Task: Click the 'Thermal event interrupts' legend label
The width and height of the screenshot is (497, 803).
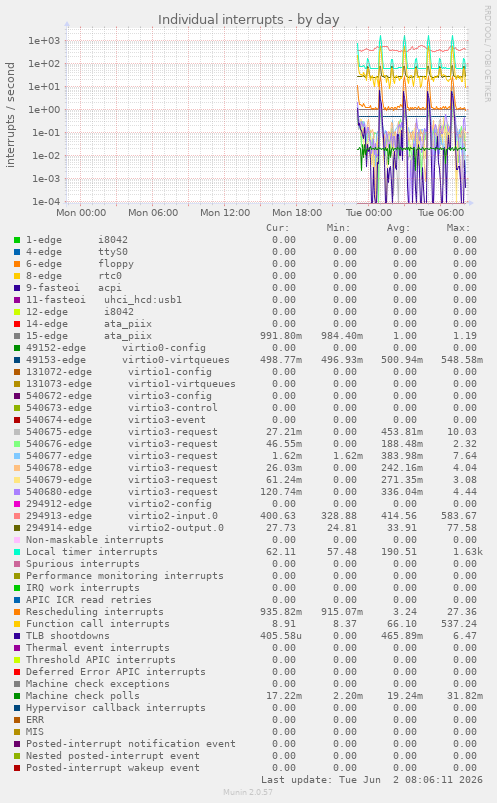Action: coord(98,648)
